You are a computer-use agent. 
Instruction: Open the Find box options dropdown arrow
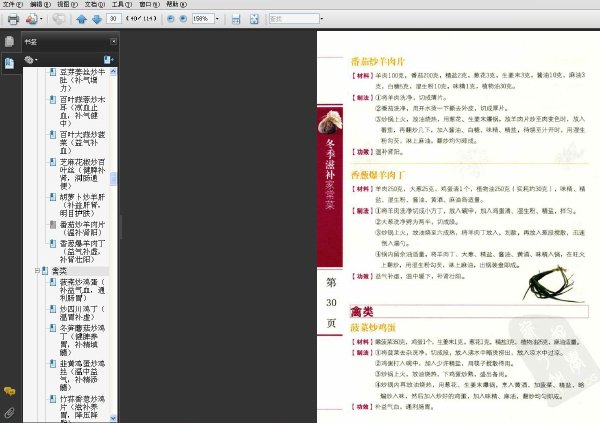(x=322, y=18)
